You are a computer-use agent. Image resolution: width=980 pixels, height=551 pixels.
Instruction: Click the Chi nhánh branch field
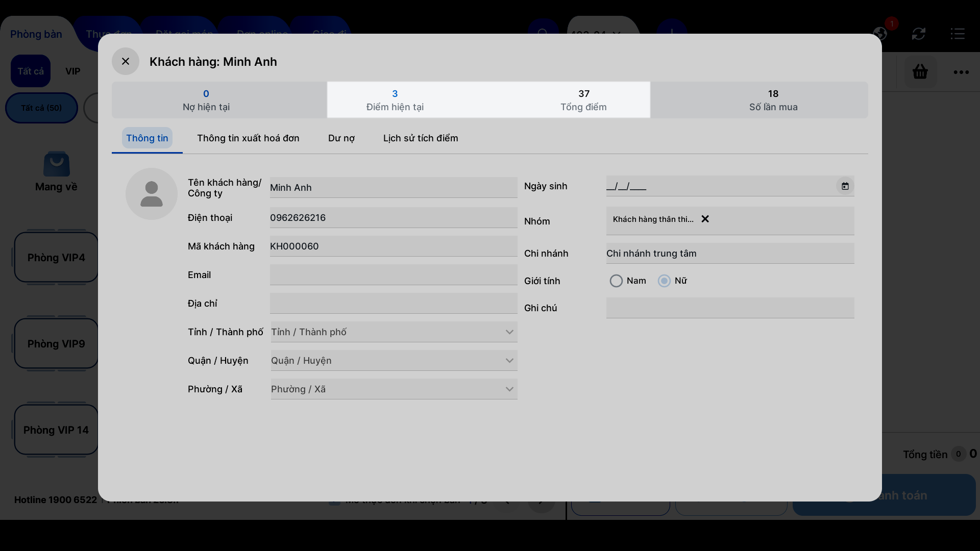tap(730, 253)
